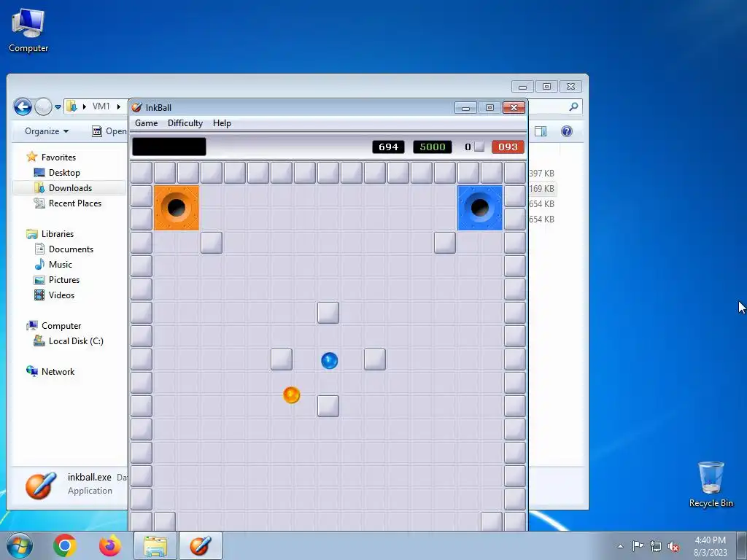Click the small block icon beside 0
This screenshot has height=560, width=747.
[x=479, y=147]
